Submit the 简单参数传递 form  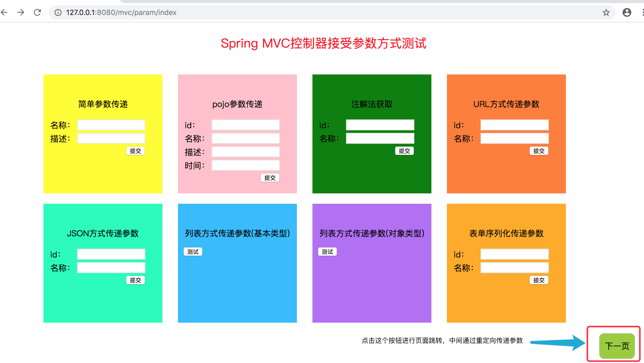coord(136,151)
